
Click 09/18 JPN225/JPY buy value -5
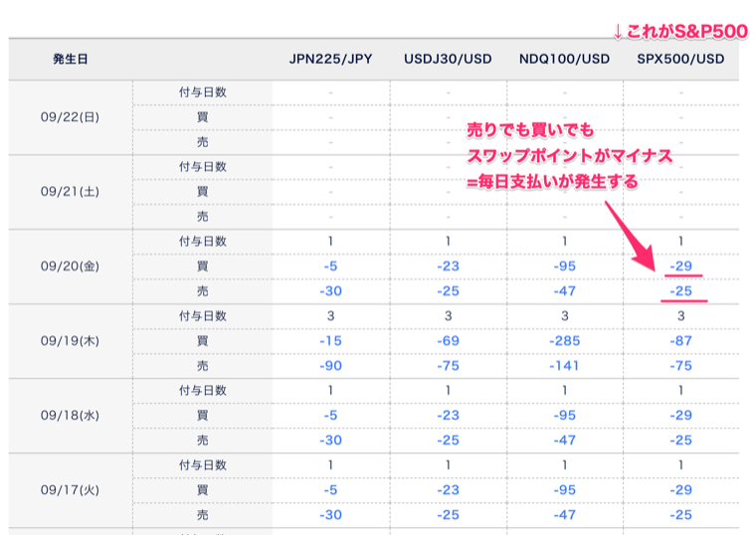[x=330, y=416]
